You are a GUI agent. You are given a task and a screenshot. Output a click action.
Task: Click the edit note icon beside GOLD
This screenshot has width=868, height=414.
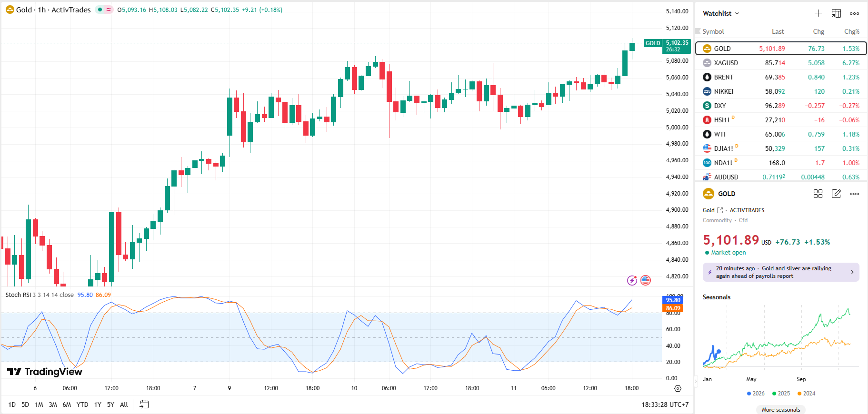tap(836, 194)
